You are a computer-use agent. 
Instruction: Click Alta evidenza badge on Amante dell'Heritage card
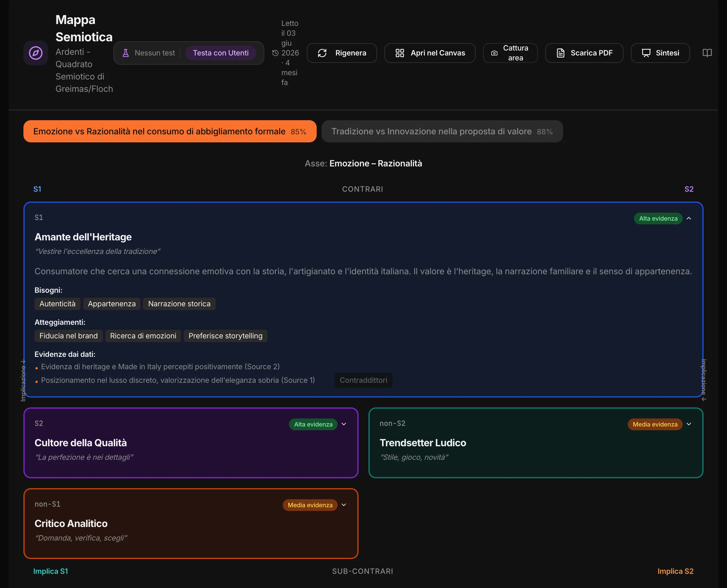658,218
